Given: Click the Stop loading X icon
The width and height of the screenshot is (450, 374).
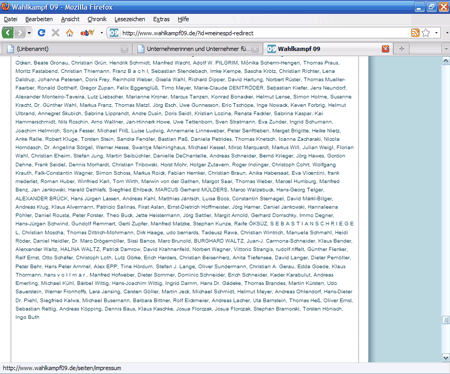Looking at the screenshot, I should coord(55,33).
